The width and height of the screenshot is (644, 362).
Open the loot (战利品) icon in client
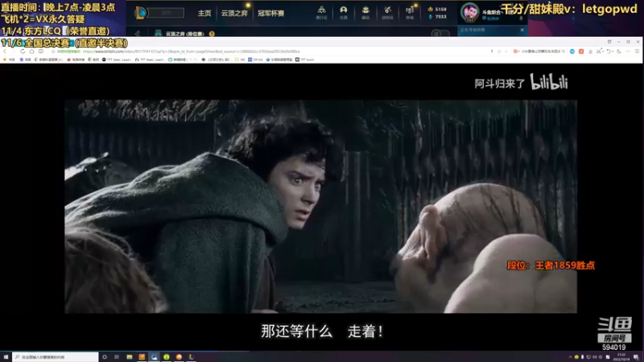[x=387, y=12]
